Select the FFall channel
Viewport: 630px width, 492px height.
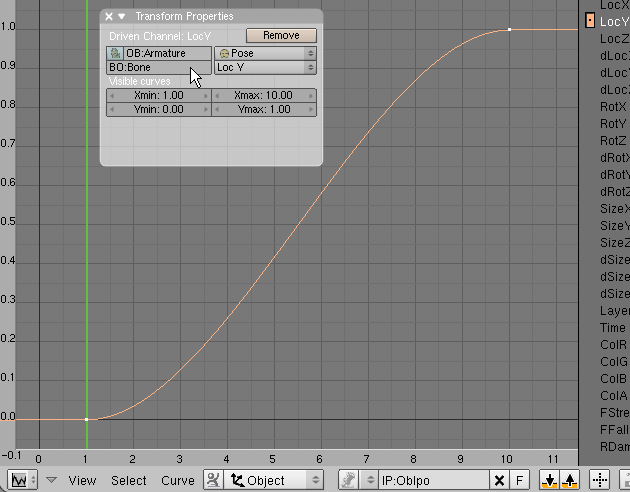[614, 430]
